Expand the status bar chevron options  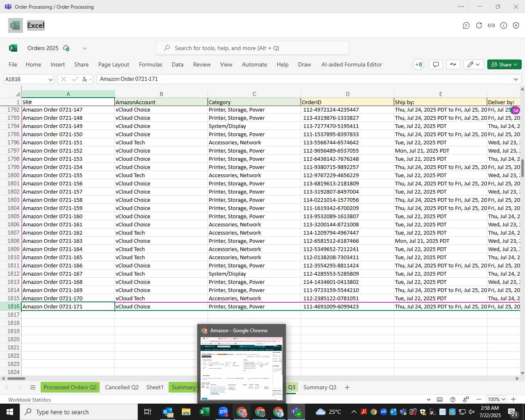click(429, 399)
